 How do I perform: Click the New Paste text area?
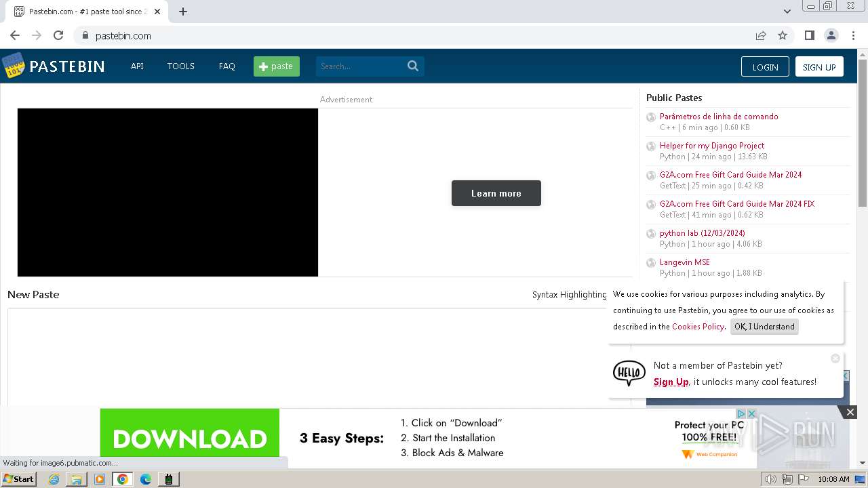click(x=319, y=358)
